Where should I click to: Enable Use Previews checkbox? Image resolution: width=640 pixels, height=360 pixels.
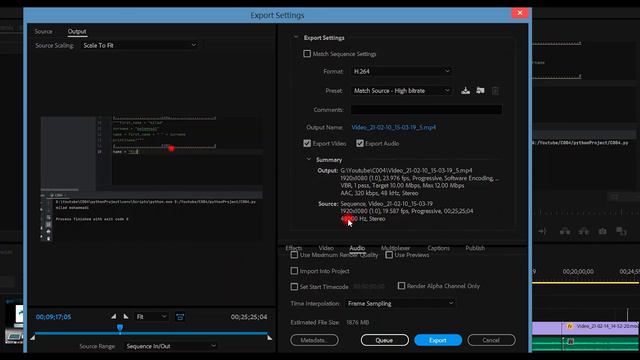pos(389,255)
